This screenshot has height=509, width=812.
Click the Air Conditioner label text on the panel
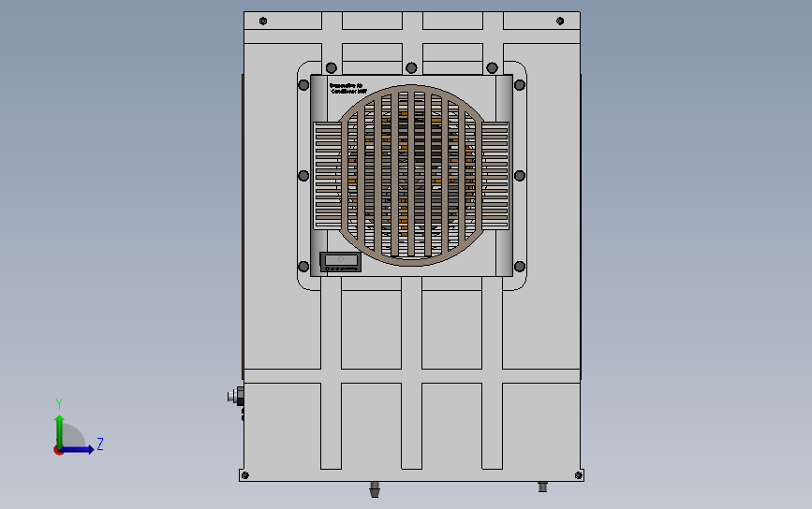[x=348, y=89]
